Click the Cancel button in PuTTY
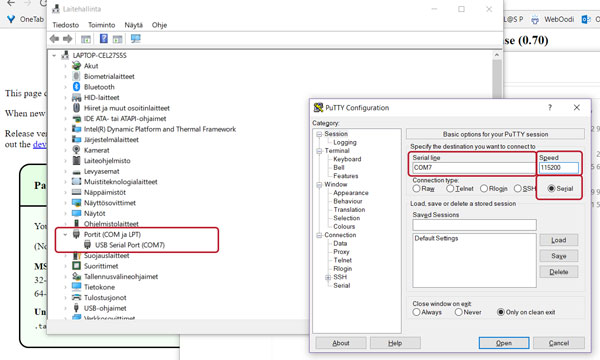 coord(559,343)
